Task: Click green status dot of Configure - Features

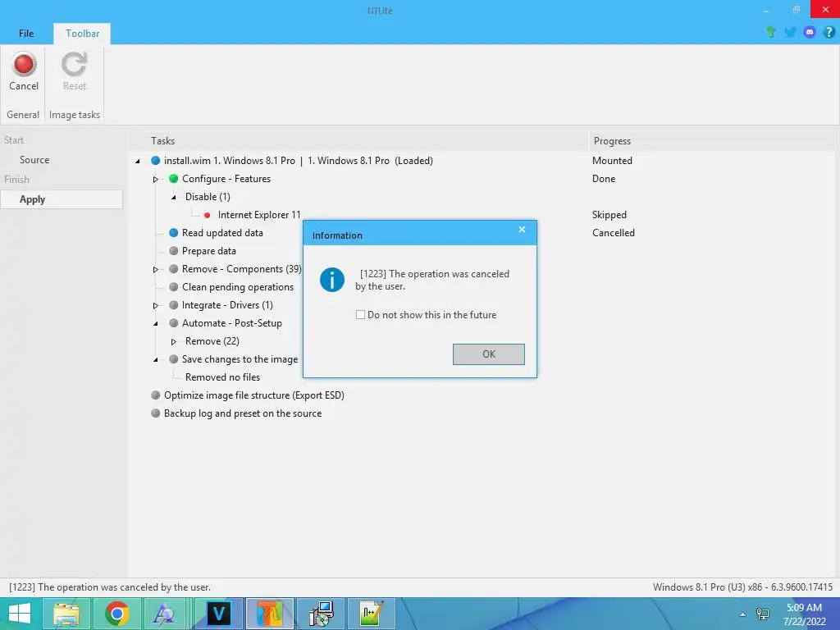Action: click(174, 178)
